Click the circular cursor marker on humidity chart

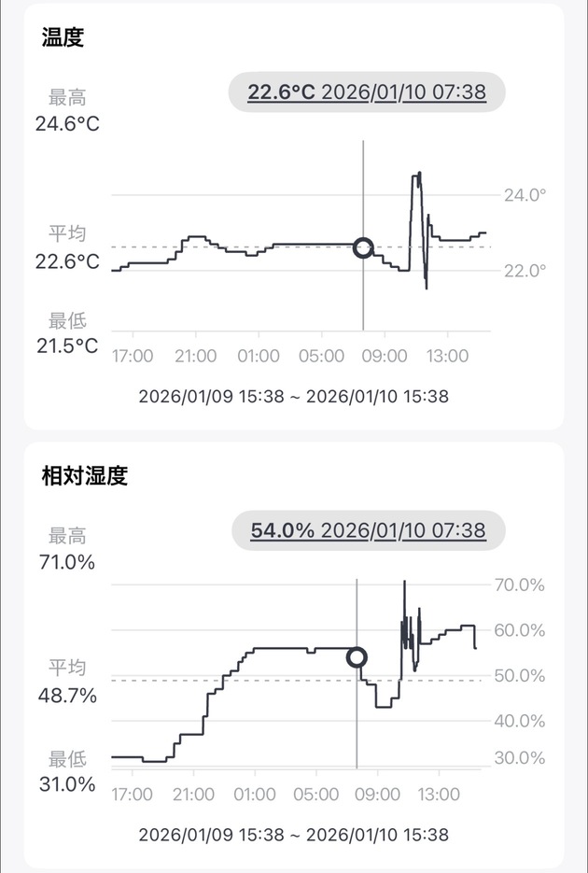(x=358, y=658)
